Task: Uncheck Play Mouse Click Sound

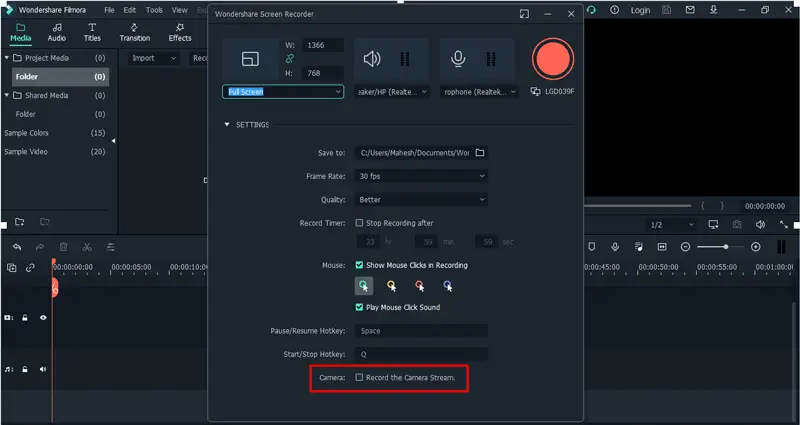Action: point(359,307)
